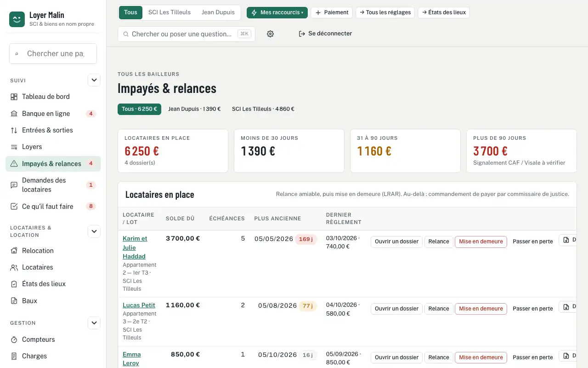Focus the Chercher ou poser une question field
Image resolution: width=588 pixels, height=368 pixels.
tap(187, 34)
